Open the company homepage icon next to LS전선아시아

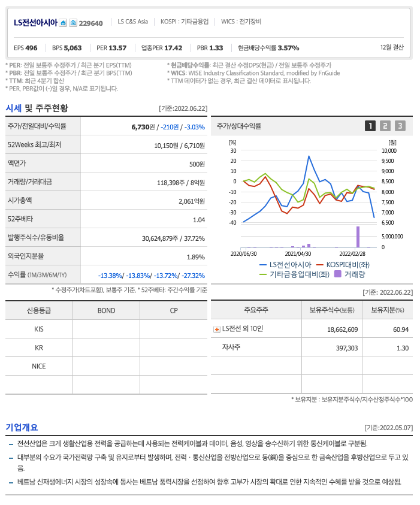[x=63, y=23]
